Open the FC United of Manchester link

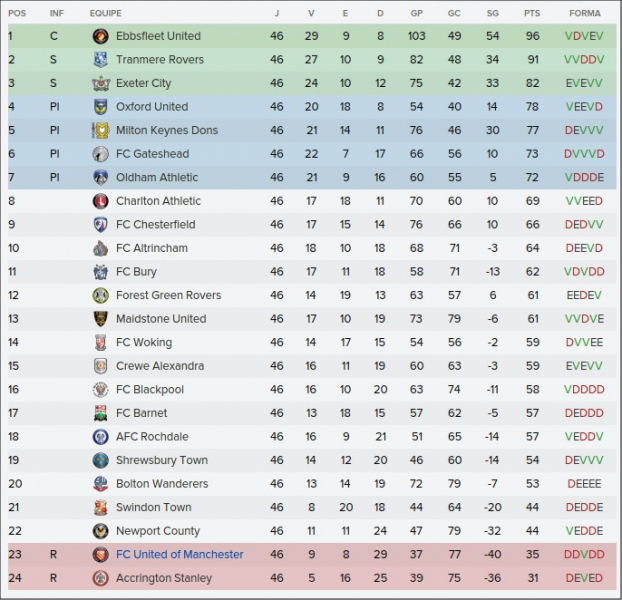click(179, 554)
